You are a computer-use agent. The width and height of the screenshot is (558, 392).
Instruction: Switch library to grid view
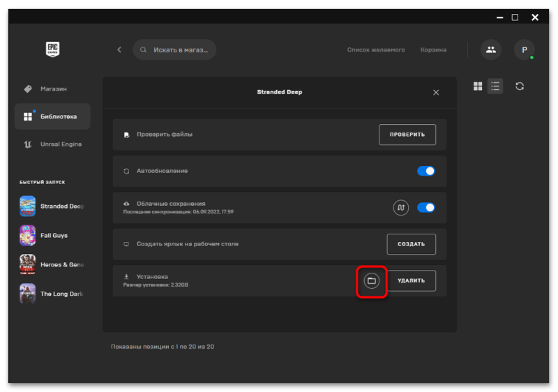[478, 86]
